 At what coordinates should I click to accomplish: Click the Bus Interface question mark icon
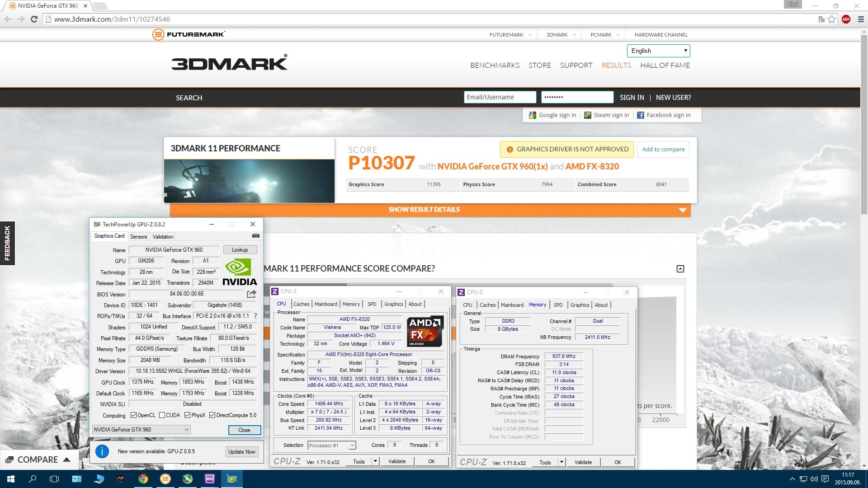[255, 316]
